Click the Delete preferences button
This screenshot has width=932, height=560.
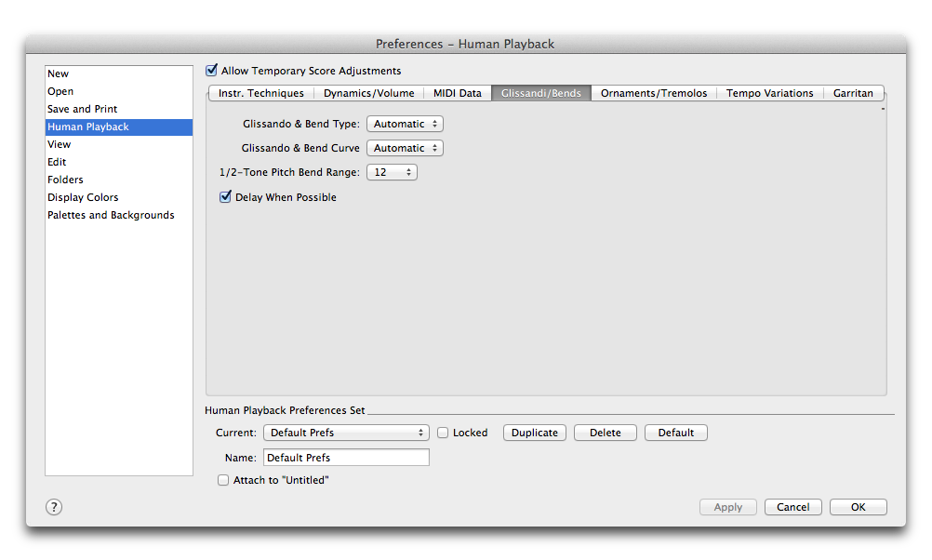coord(605,433)
